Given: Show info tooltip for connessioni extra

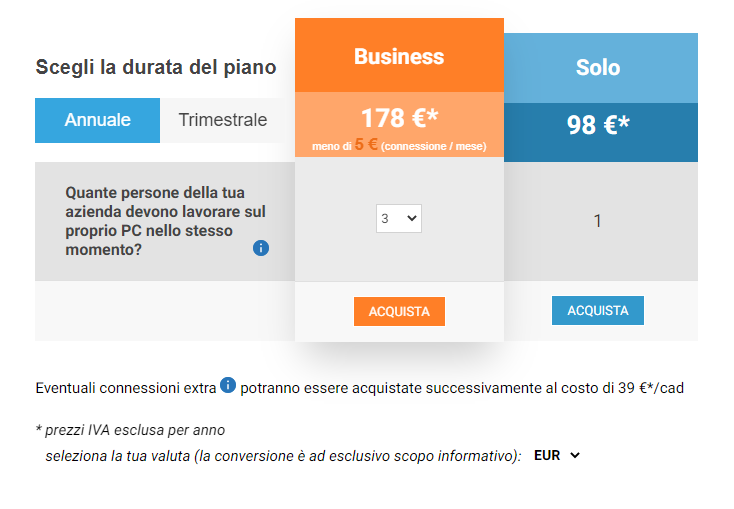Looking at the screenshot, I should (228, 385).
